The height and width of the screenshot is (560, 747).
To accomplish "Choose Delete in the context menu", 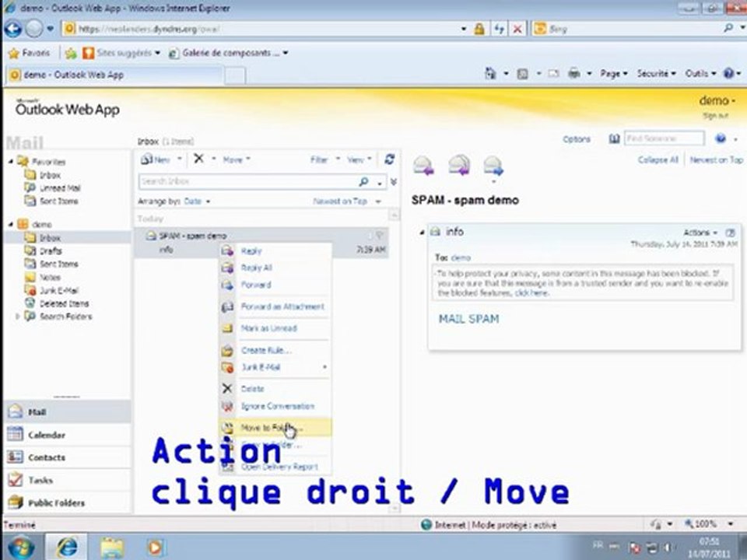I will [x=275, y=389].
